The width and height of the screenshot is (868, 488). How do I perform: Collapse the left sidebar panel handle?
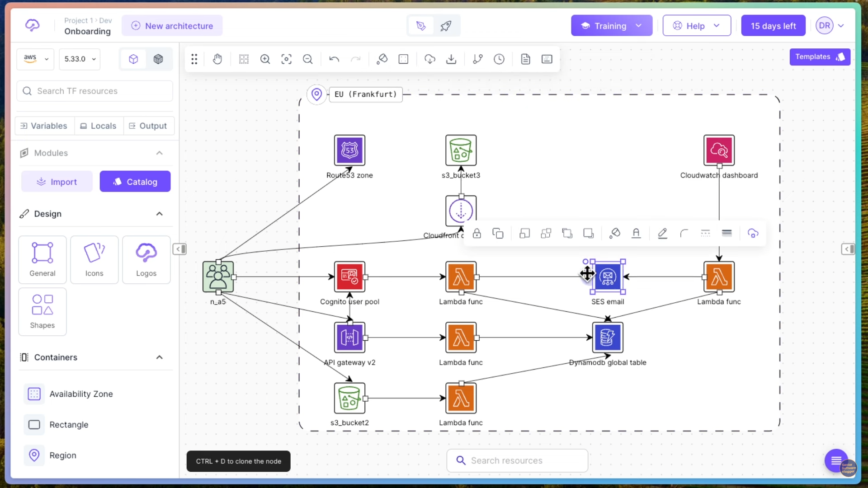click(179, 249)
